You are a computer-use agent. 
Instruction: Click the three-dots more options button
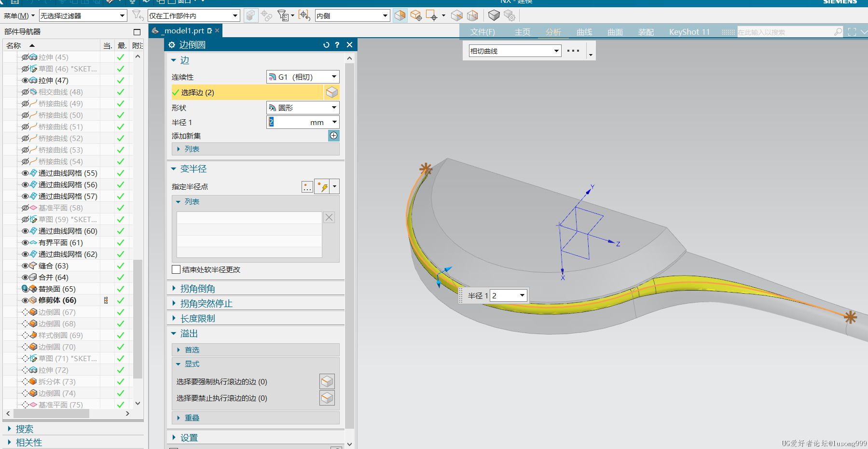click(x=573, y=51)
